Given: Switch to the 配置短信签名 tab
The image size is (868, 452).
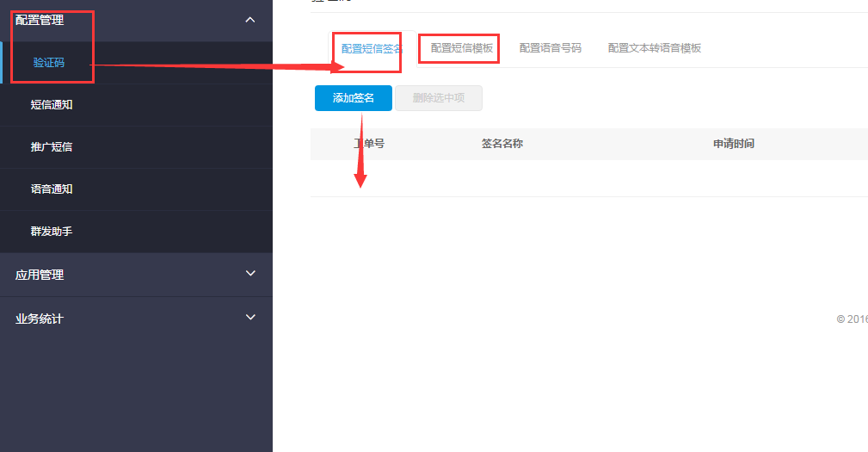Looking at the screenshot, I should coord(372,49).
